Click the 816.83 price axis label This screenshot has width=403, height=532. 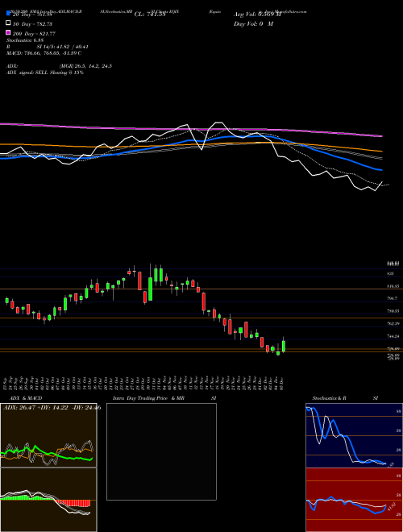click(x=393, y=286)
